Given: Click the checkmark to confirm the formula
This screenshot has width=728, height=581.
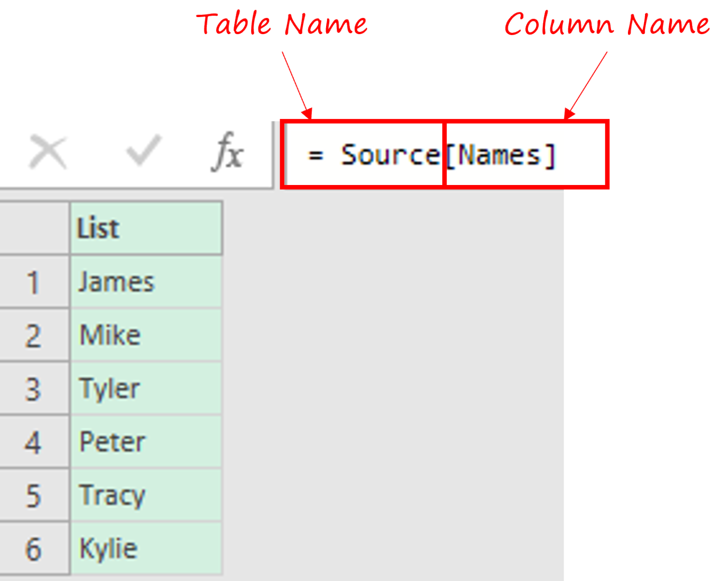Looking at the screenshot, I should click(x=144, y=151).
